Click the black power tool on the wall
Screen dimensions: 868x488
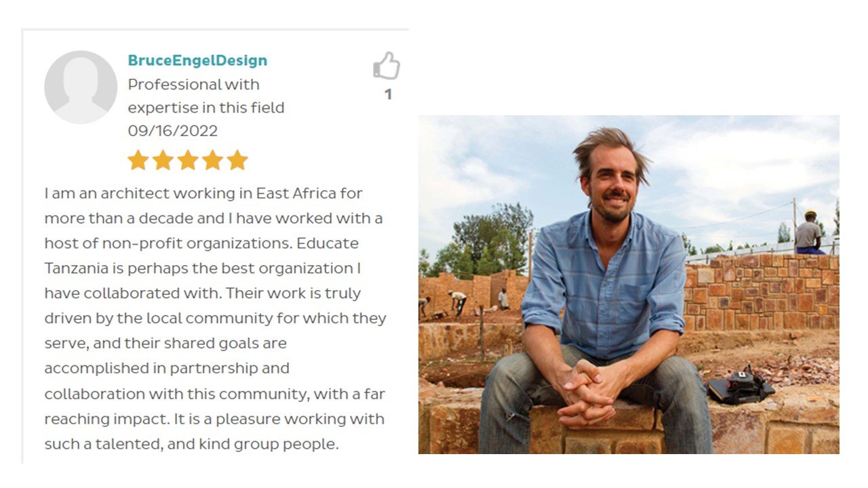(741, 386)
